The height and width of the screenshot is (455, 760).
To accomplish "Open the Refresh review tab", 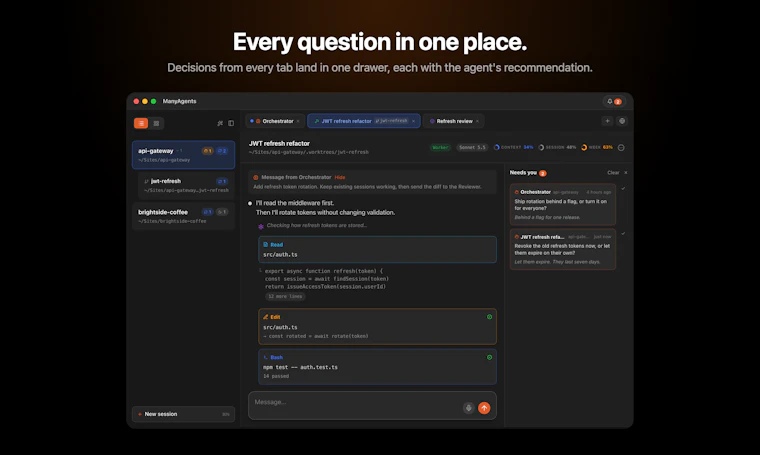I will 454,121.
